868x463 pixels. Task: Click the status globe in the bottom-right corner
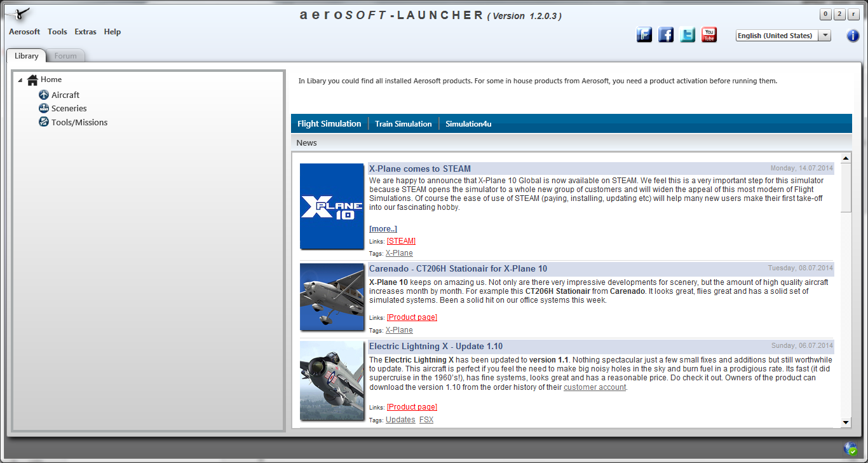pyautogui.click(x=850, y=449)
